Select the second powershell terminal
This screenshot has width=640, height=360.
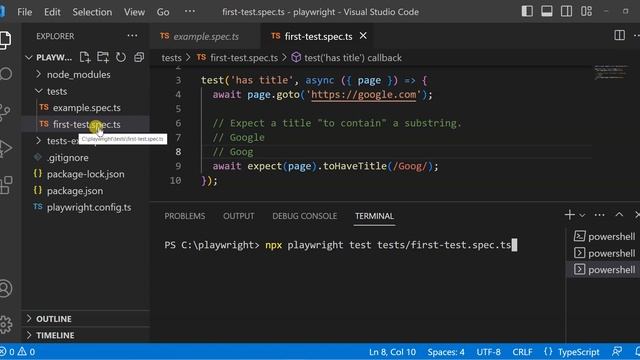(604, 253)
